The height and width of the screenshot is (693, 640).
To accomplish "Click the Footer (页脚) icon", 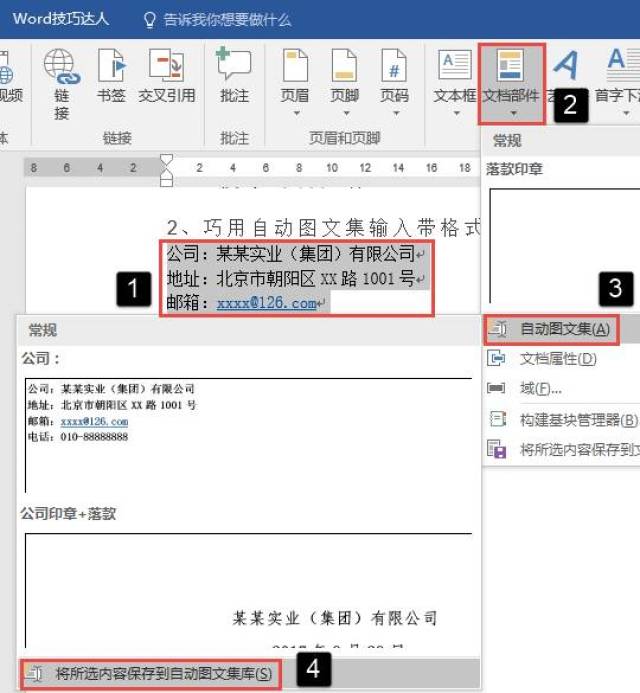I will (344, 65).
